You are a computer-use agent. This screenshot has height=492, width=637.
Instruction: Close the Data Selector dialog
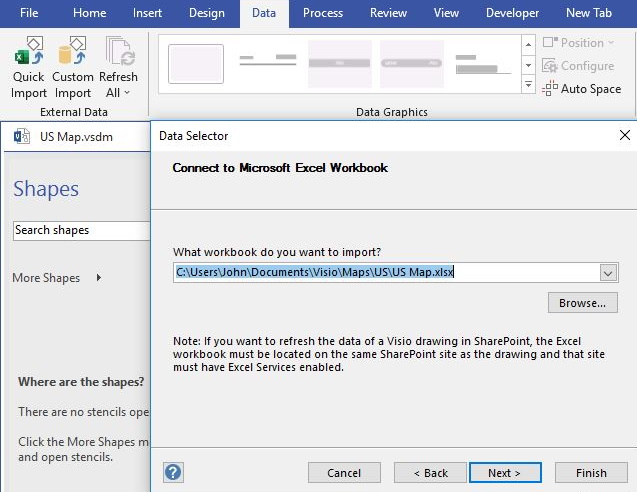[x=625, y=135]
